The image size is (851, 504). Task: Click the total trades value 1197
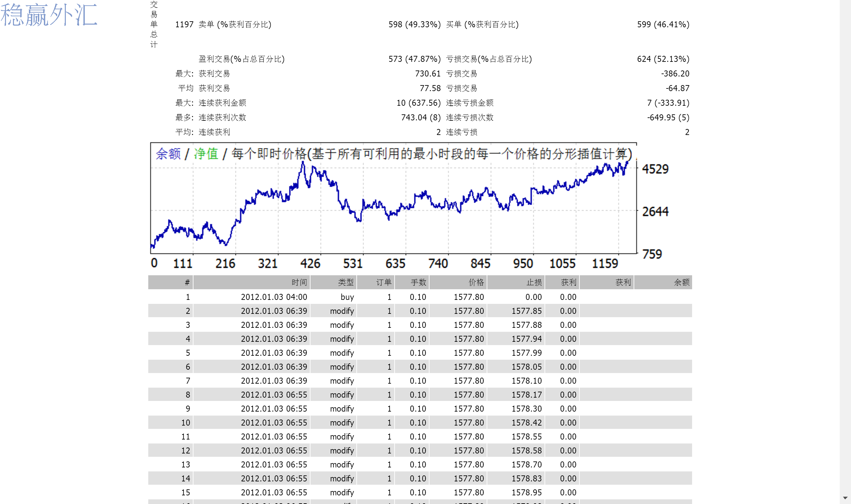pos(184,25)
